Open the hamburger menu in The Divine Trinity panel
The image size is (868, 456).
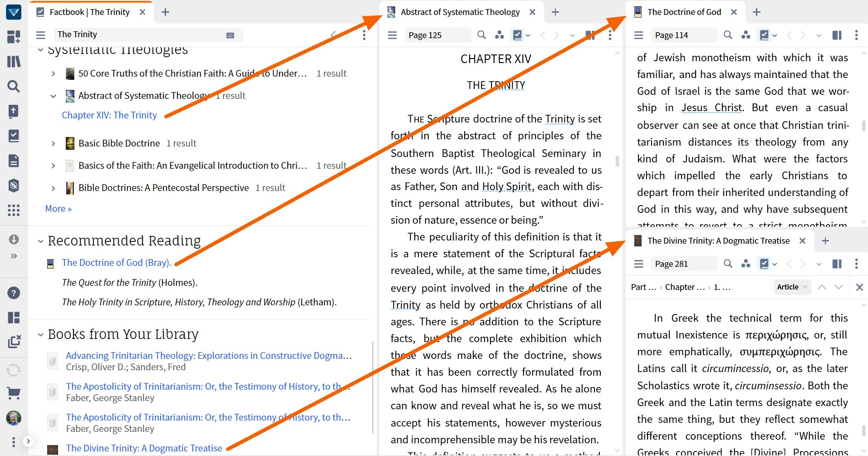(x=639, y=264)
